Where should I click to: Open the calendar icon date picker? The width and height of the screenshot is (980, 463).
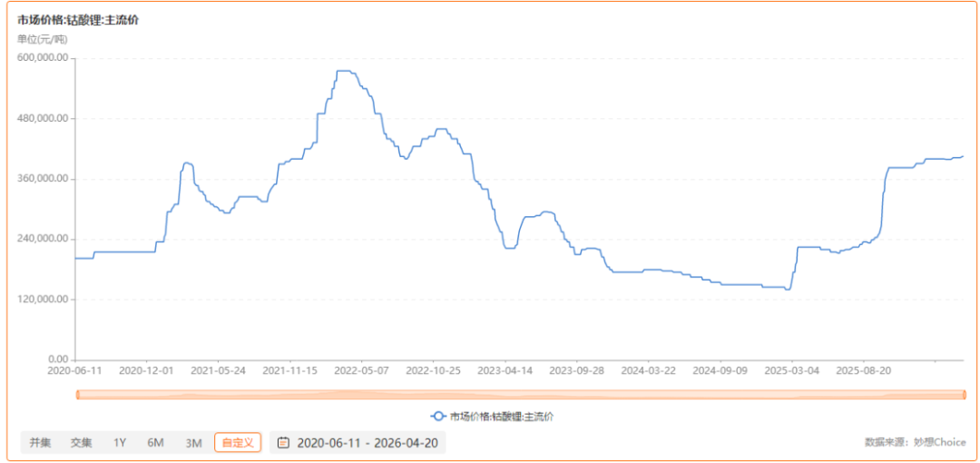click(283, 443)
